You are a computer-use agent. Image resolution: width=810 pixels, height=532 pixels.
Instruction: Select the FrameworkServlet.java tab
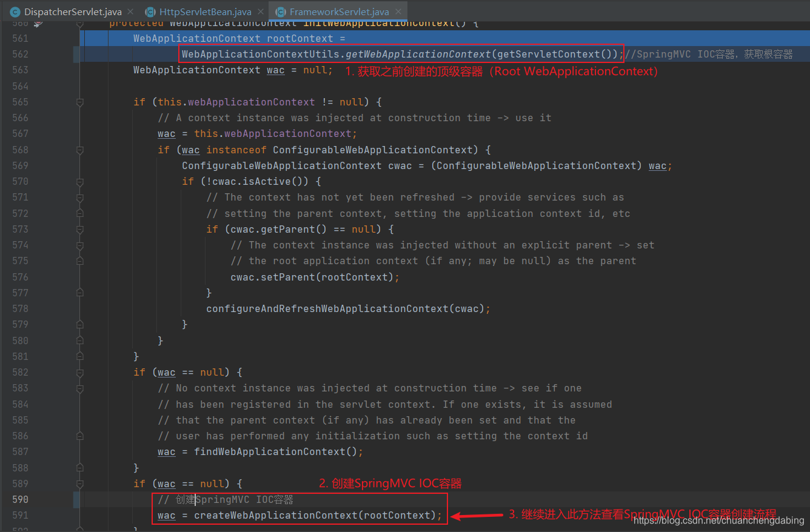click(x=338, y=12)
